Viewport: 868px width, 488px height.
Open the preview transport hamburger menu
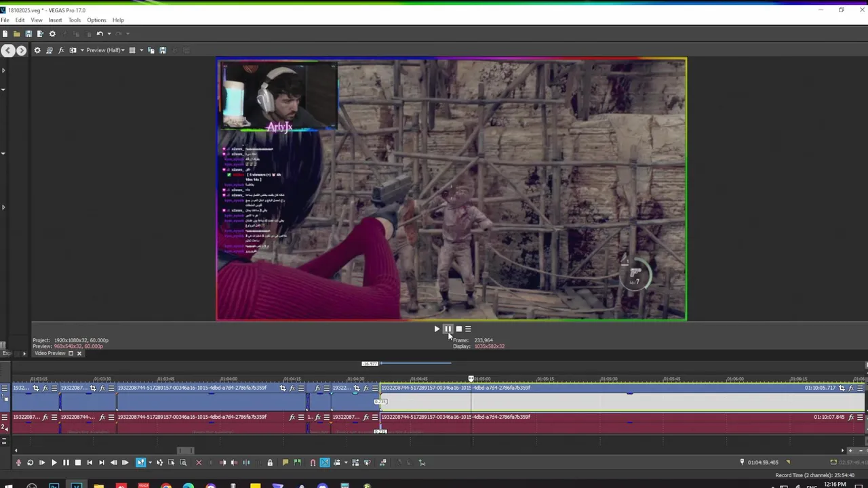[x=468, y=329]
